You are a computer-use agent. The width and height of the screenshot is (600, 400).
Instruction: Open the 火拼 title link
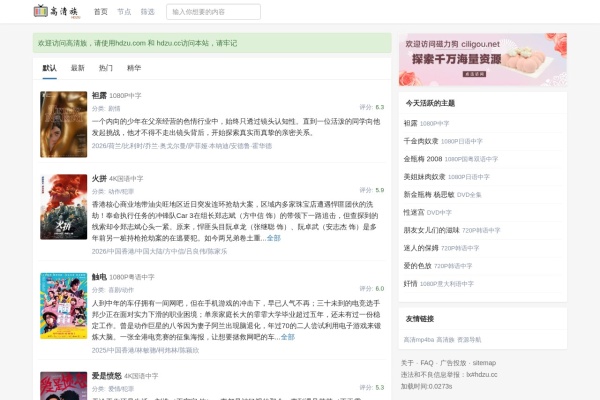(99, 178)
